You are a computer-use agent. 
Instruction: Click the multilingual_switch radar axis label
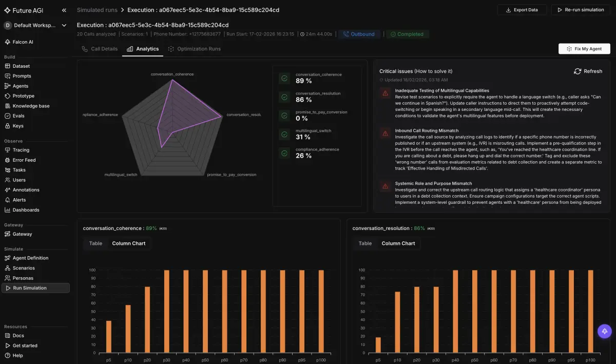pos(121,175)
